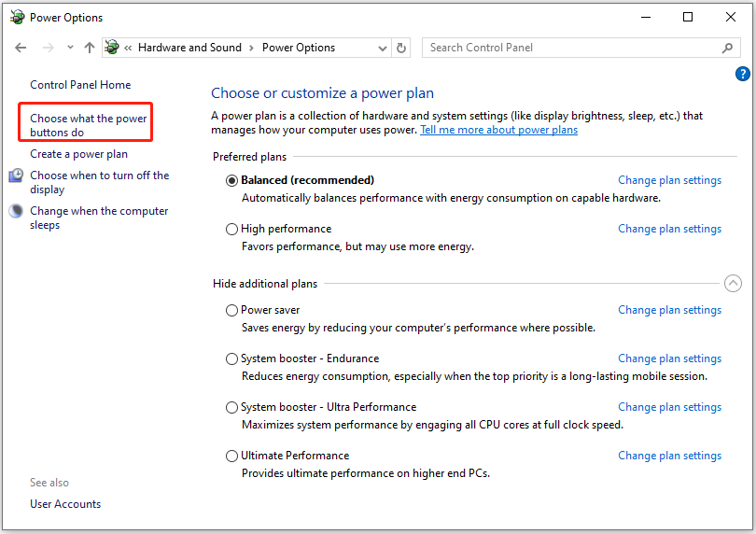Open Tell me more about power plans
The width and height of the screenshot is (756, 534).
[498, 130]
